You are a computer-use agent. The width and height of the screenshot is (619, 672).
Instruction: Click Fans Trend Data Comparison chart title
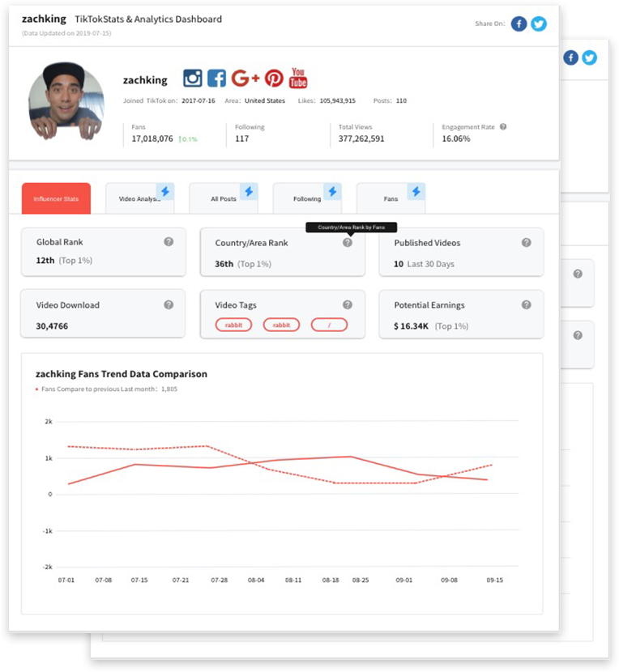point(122,374)
